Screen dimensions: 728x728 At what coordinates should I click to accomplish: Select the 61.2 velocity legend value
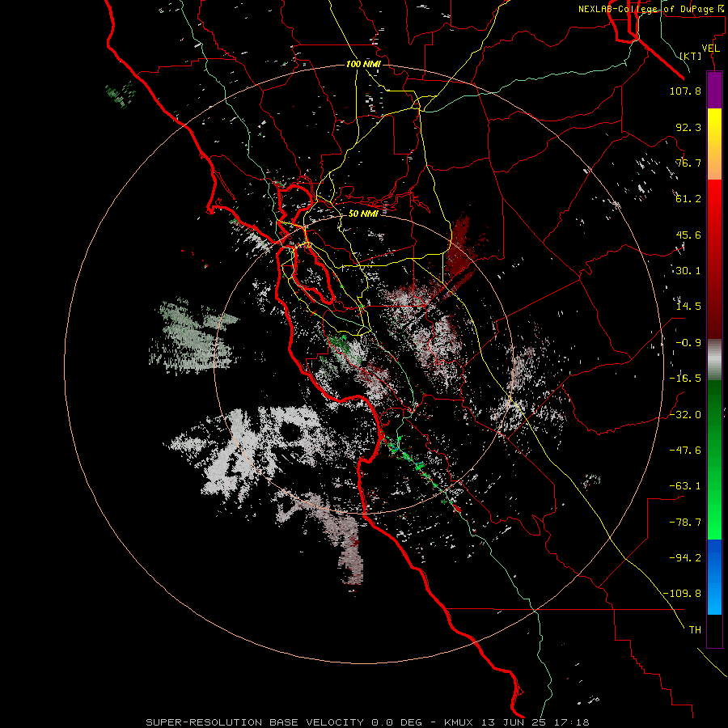(x=688, y=199)
